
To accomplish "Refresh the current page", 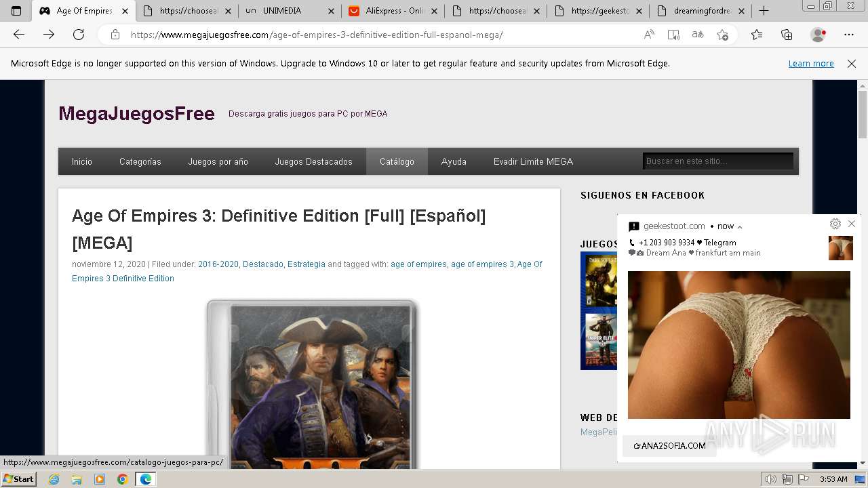I will 79,35.
